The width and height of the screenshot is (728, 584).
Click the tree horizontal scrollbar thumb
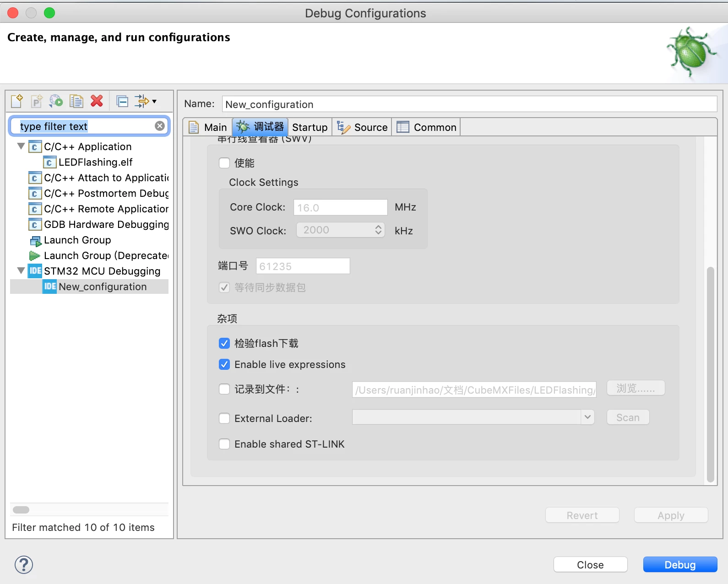[x=21, y=509]
